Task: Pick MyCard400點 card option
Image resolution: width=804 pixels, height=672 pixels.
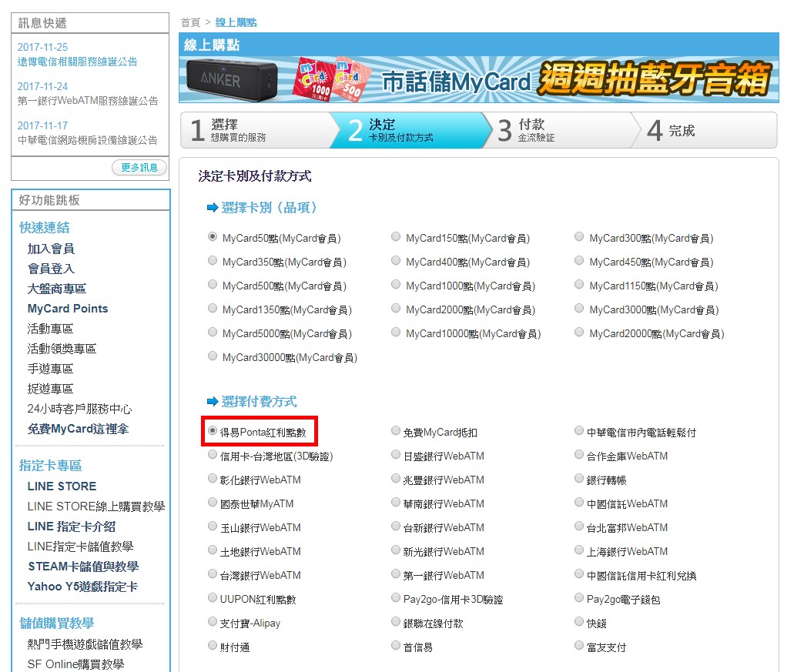Action: pyautogui.click(x=396, y=260)
